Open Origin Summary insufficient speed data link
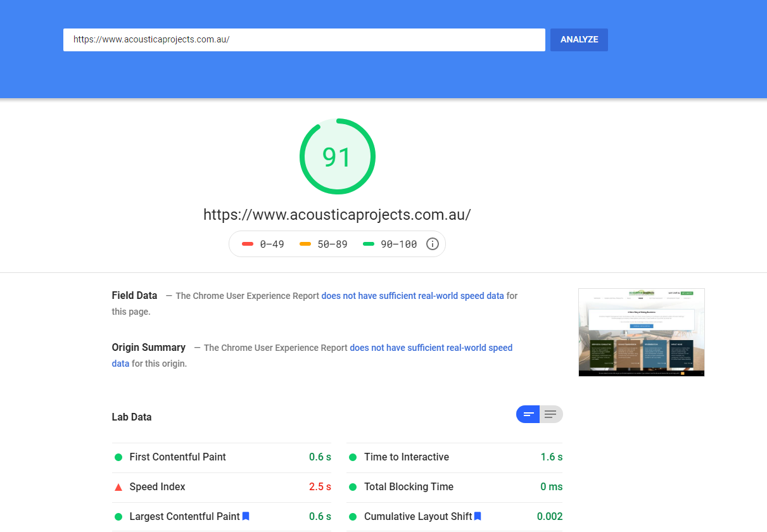The height and width of the screenshot is (532, 767). (x=431, y=348)
